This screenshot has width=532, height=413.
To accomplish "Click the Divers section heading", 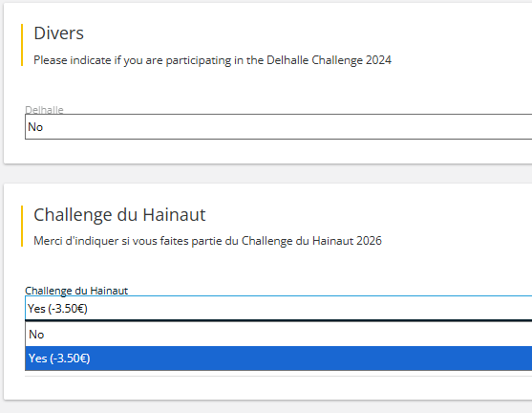I will pyautogui.click(x=58, y=33).
